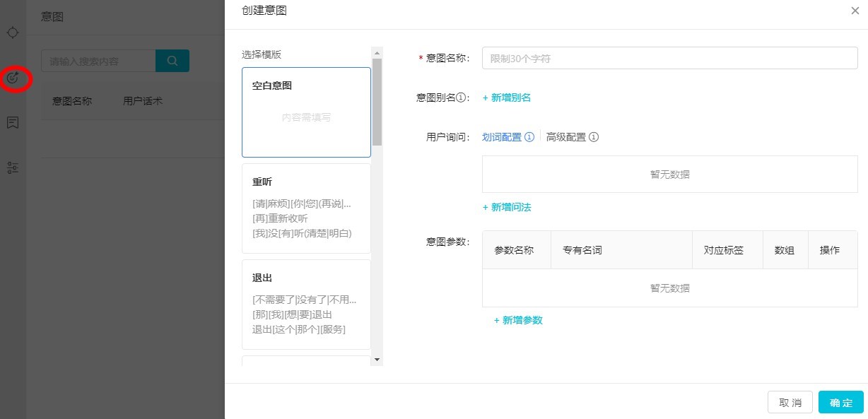The height and width of the screenshot is (419, 868).
Task: Select the 退出 template card
Action: [x=306, y=304]
